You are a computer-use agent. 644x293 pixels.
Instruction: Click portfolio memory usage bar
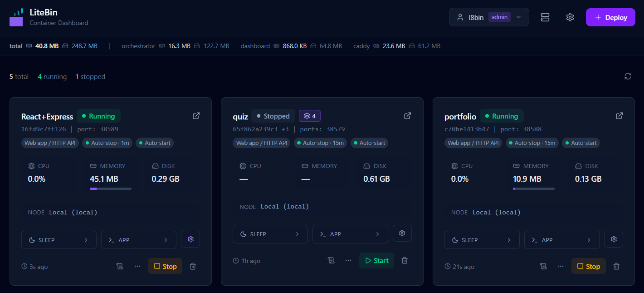tap(534, 189)
